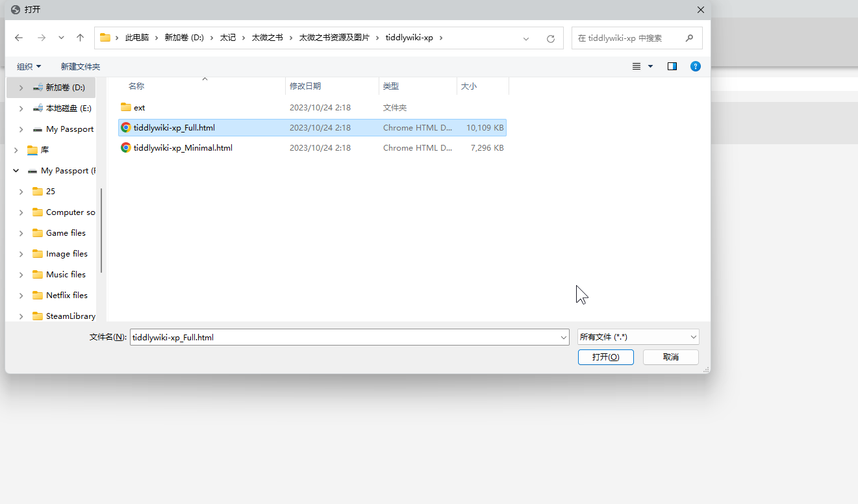Sort by 大小 column header
858x504 pixels.
coord(469,86)
